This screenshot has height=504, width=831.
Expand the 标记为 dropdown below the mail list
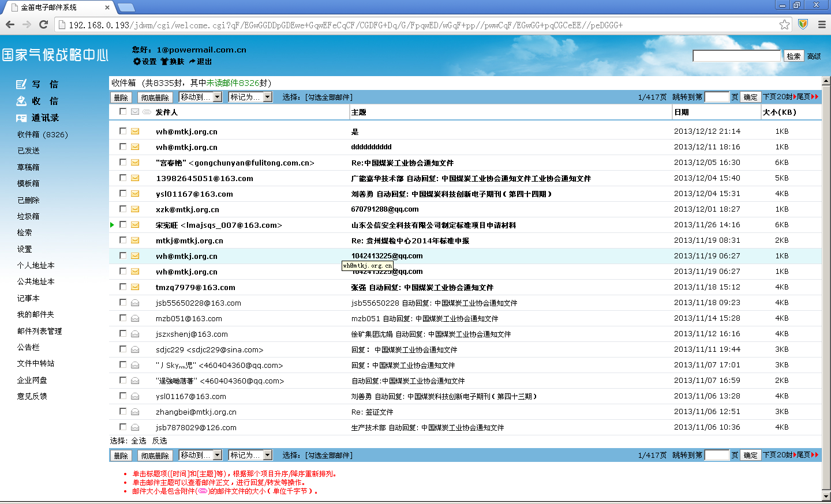click(x=268, y=455)
